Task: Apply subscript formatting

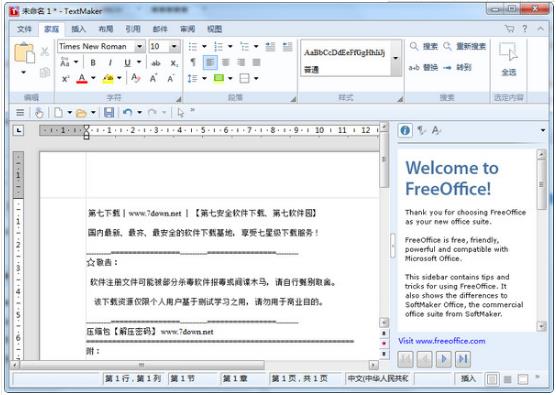Action: pyautogui.click(x=174, y=63)
